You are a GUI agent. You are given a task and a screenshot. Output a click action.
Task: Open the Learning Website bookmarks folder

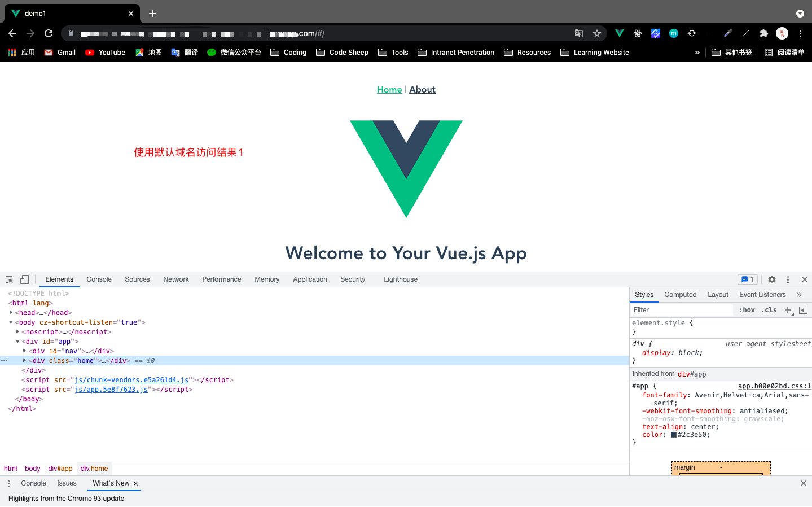tap(595, 53)
